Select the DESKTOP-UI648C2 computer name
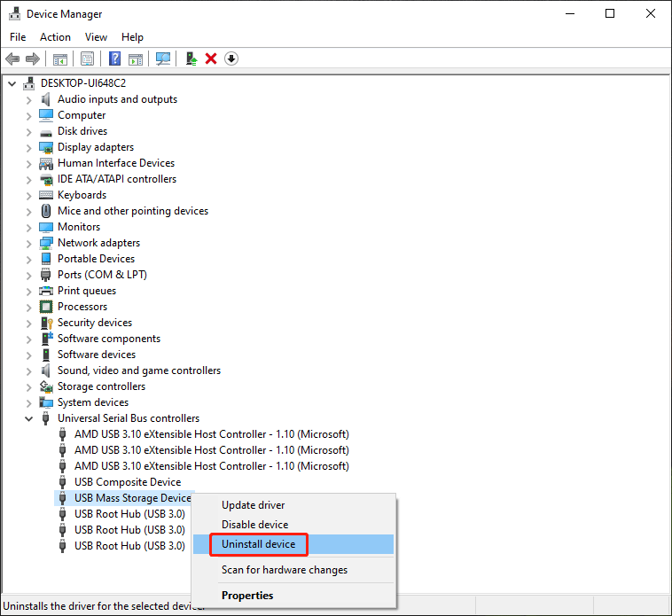This screenshot has height=616, width=672. pyautogui.click(x=83, y=83)
